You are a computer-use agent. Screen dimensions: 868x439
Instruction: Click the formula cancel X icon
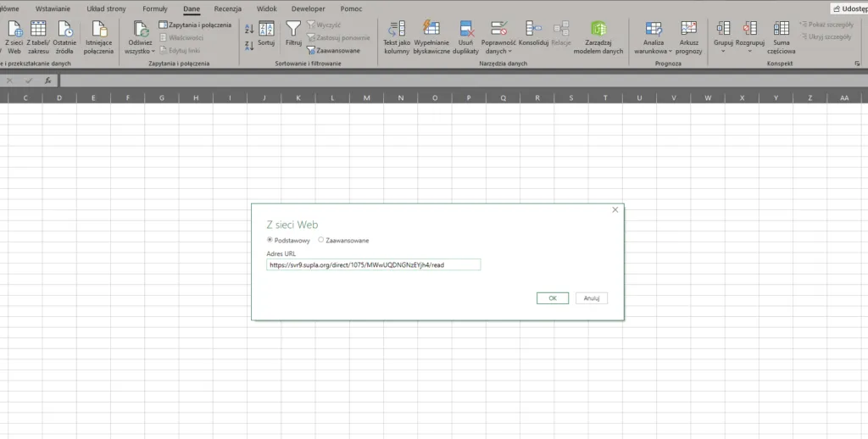point(9,81)
